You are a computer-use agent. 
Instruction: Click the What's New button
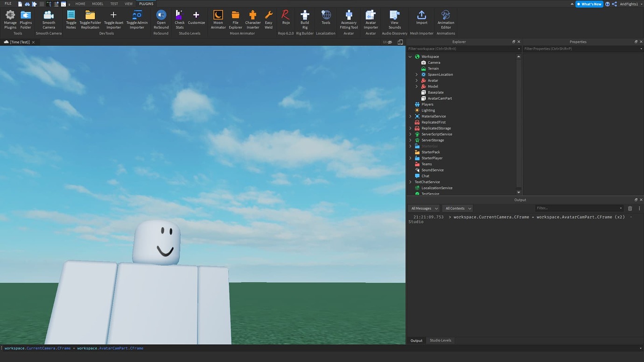coord(589,4)
